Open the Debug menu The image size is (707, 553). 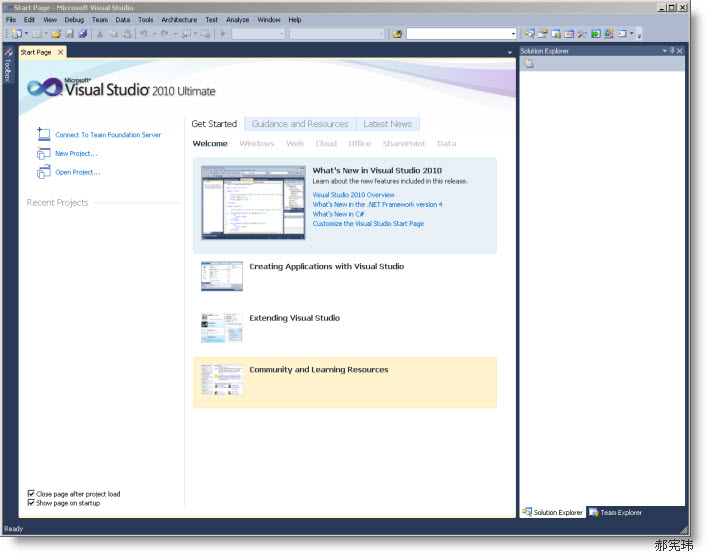74,20
